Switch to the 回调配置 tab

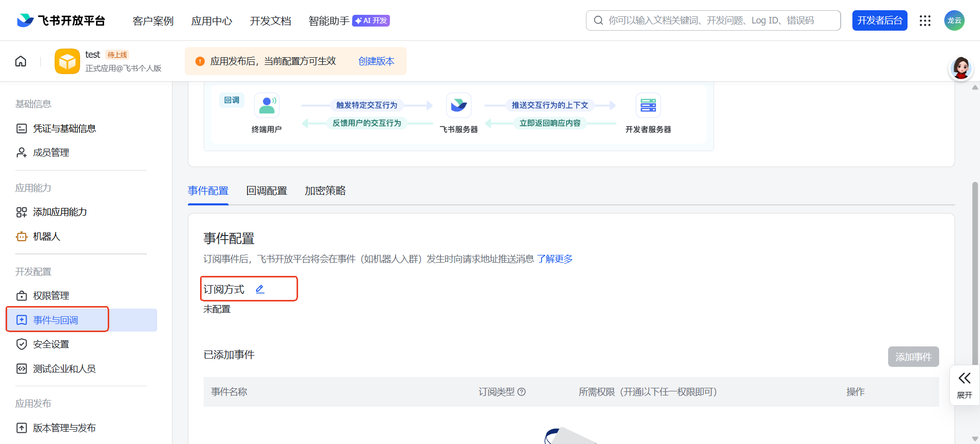coord(266,191)
